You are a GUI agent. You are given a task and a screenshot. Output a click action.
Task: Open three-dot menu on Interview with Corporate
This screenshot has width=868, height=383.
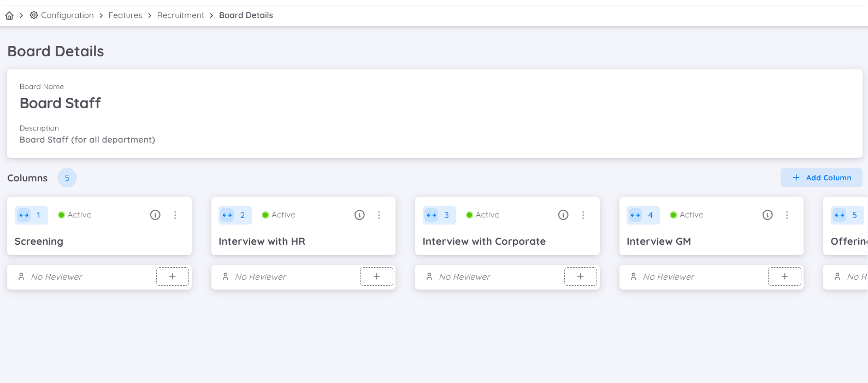point(583,215)
